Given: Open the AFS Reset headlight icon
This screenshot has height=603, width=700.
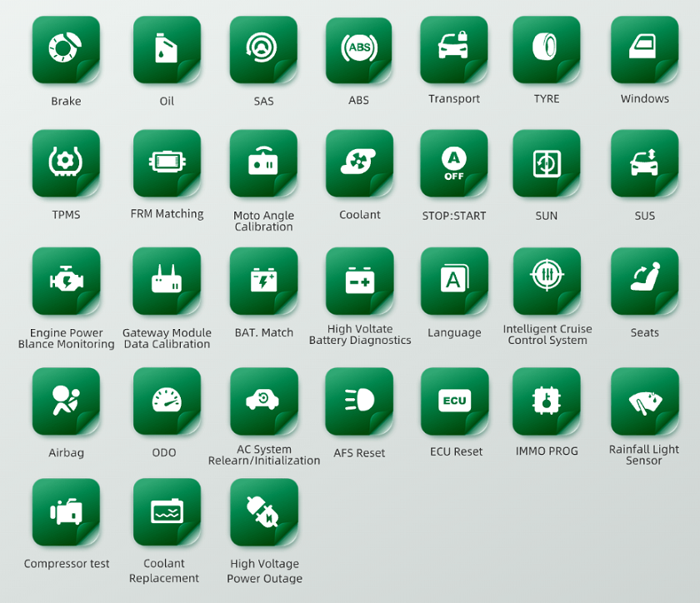Looking at the screenshot, I should coord(358,401).
